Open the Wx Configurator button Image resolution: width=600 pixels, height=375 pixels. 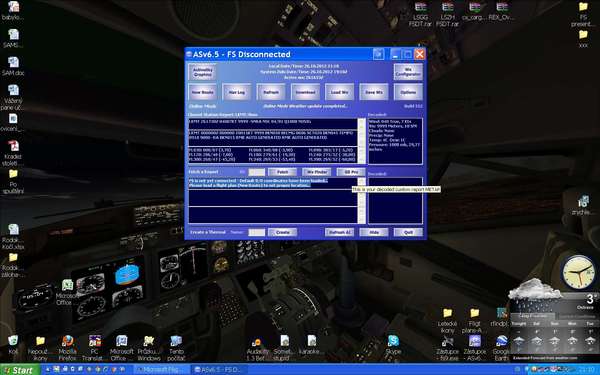pos(408,72)
